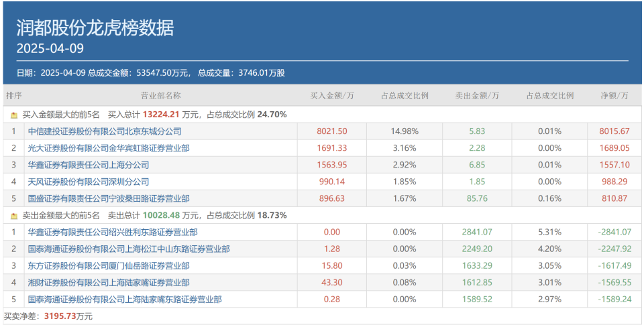Click the 买入金额/万 column header
The height and width of the screenshot is (327, 644).
pyautogui.click(x=332, y=96)
